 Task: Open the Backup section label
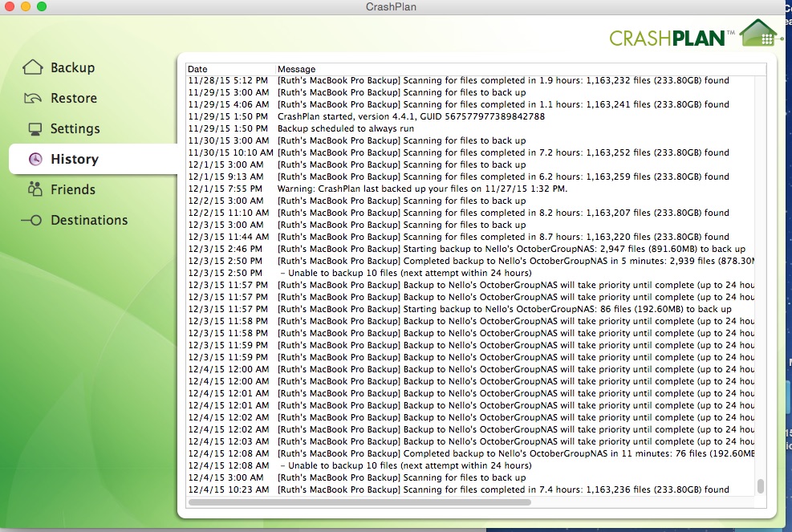(73, 67)
